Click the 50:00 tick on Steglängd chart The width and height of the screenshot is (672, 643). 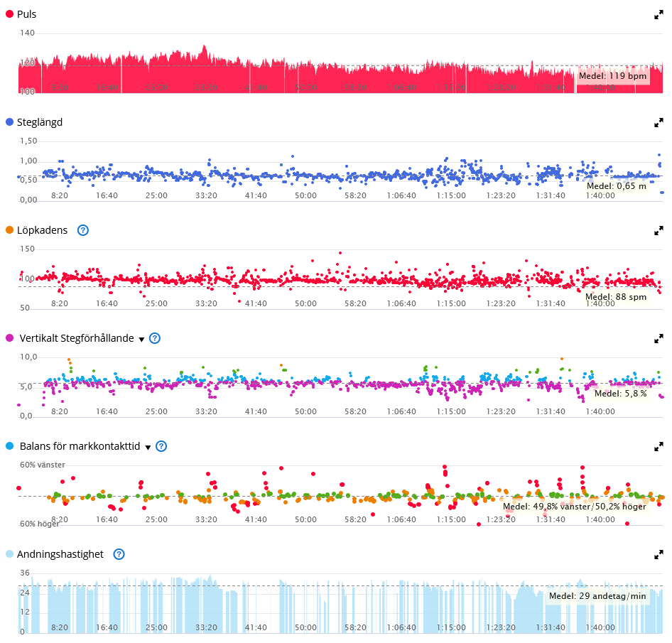pyautogui.click(x=305, y=196)
